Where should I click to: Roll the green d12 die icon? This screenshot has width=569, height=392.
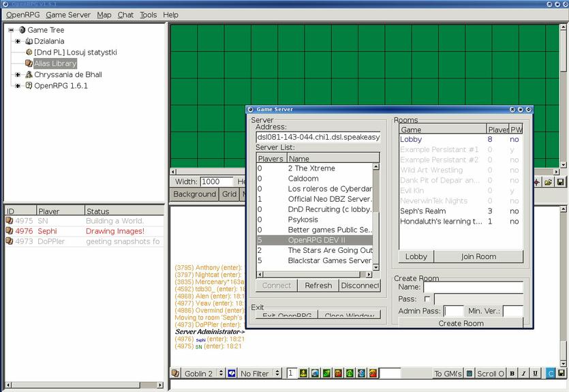pos(350,373)
